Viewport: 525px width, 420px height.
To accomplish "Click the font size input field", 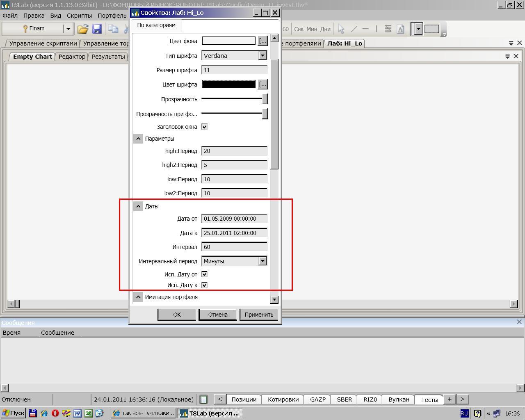I will tap(234, 70).
